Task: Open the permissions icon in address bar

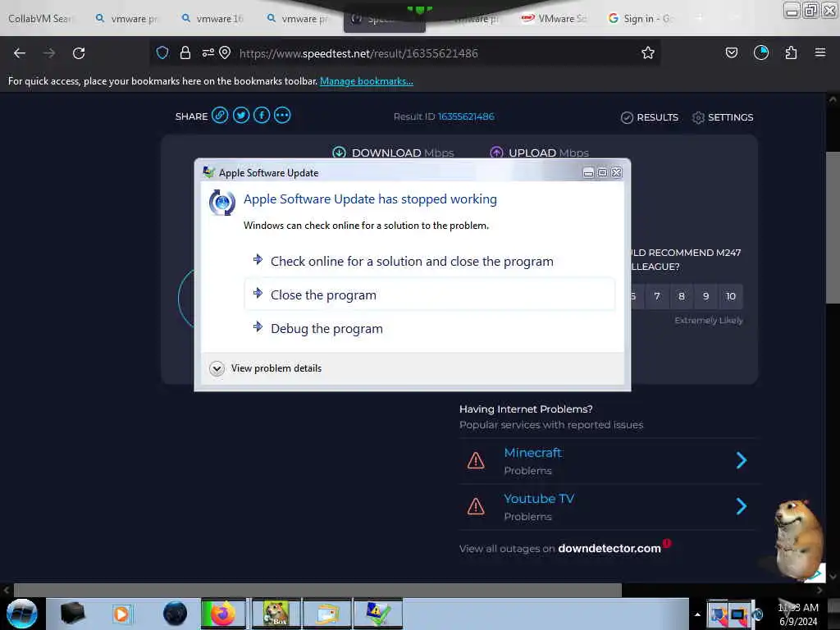Action: click(x=208, y=52)
